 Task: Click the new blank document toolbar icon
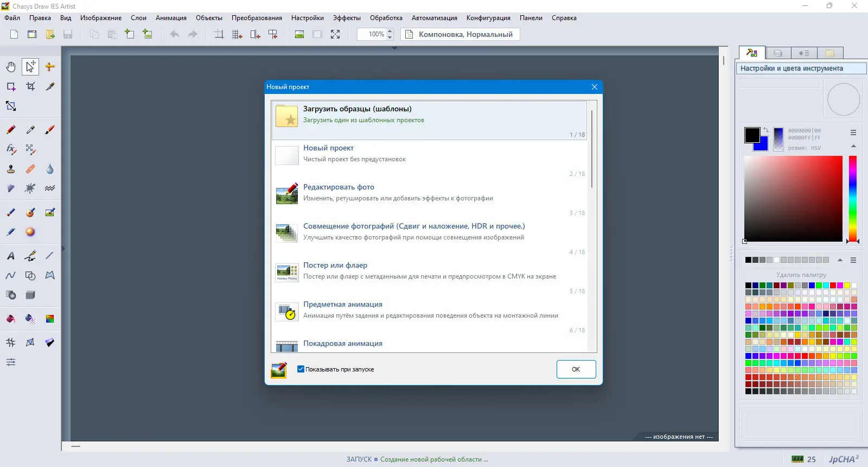(14, 34)
